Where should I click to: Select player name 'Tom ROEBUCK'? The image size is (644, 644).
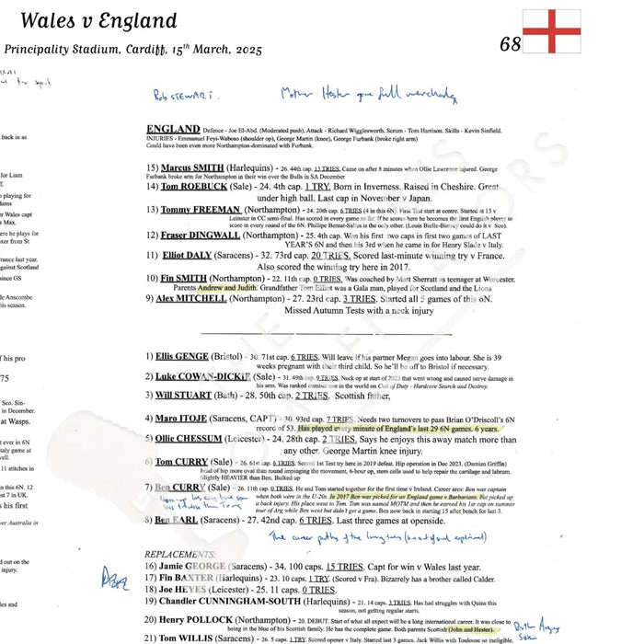194,187
